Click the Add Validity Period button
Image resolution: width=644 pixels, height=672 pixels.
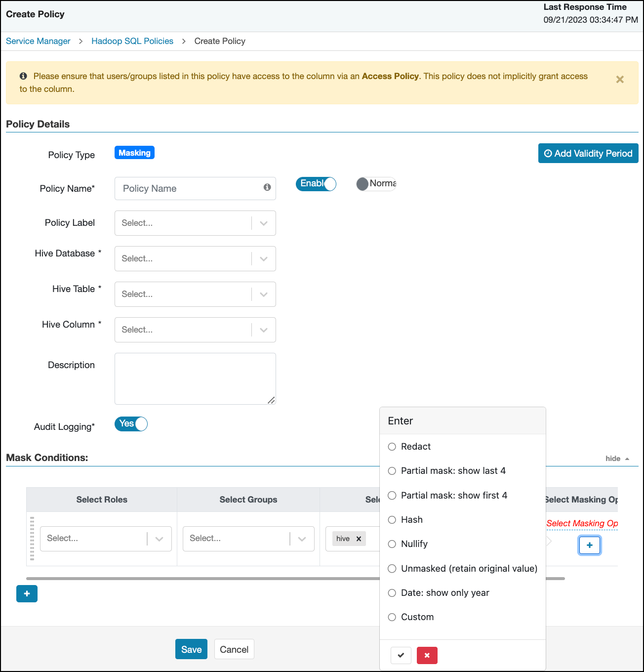click(588, 153)
